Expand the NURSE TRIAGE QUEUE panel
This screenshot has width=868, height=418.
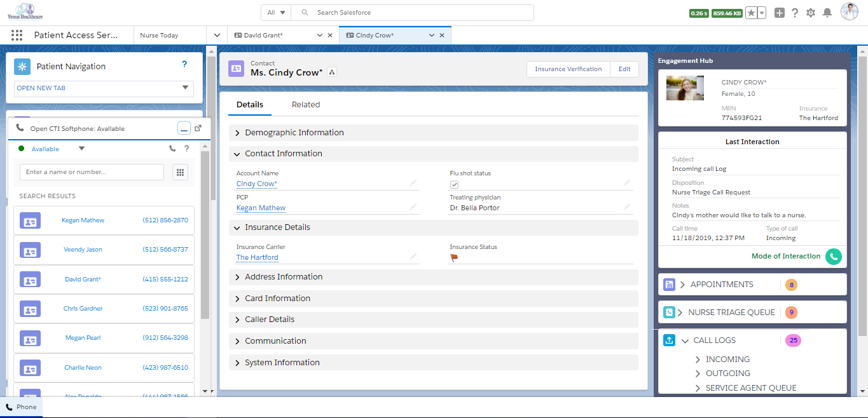coord(680,313)
